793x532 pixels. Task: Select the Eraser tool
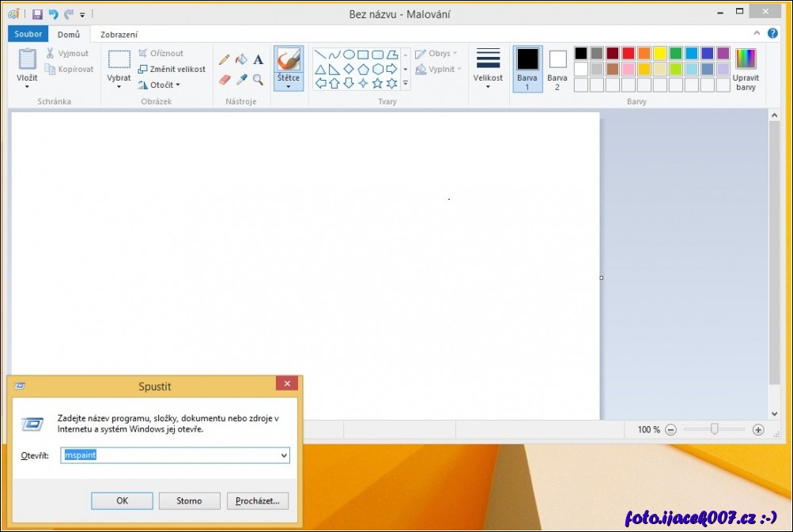pyautogui.click(x=225, y=80)
